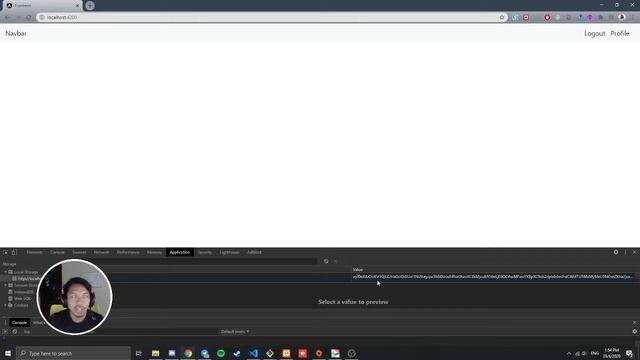640x360 pixels.
Task: Open Spotify from the taskbar
Action: click(221, 353)
